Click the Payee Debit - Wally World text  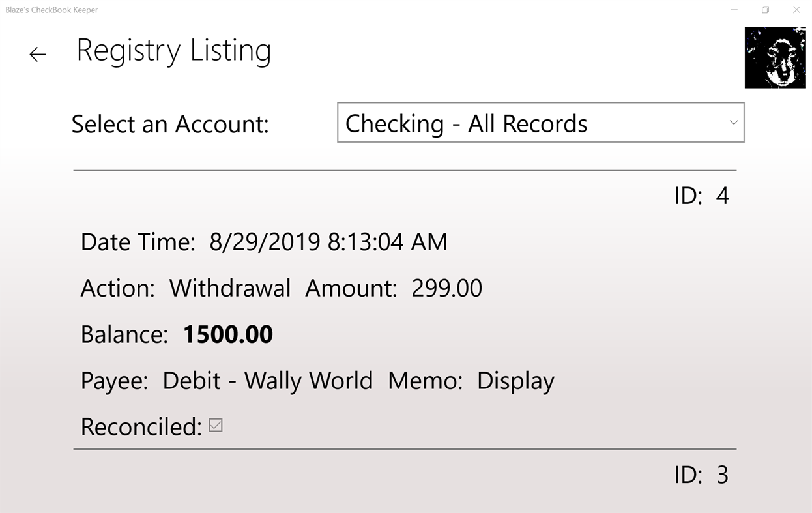[x=267, y=380]
